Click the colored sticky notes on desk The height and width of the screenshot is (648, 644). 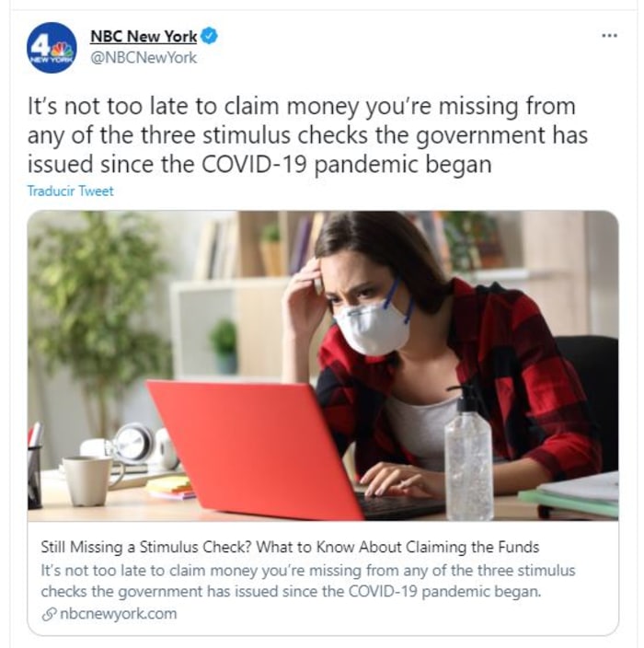[170, 488]
